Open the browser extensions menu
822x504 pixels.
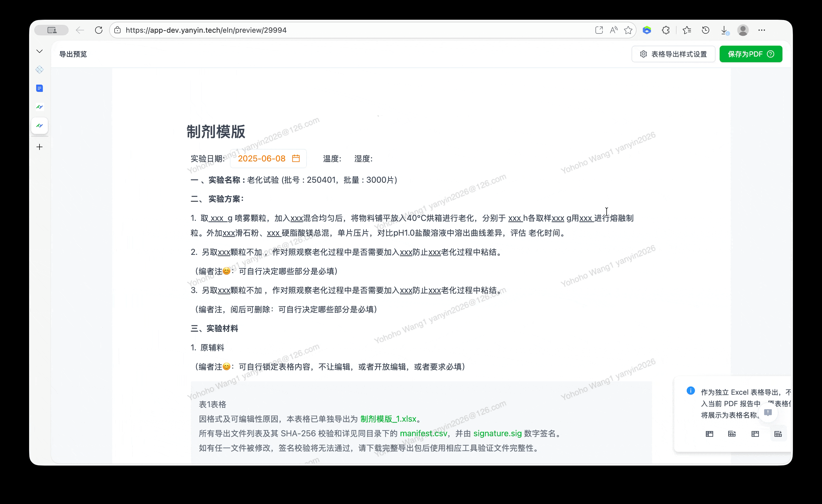[x=666, y=30]
